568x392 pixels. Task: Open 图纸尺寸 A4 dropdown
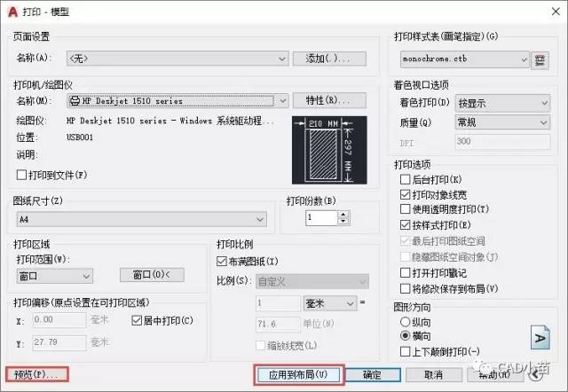[142, 219]
